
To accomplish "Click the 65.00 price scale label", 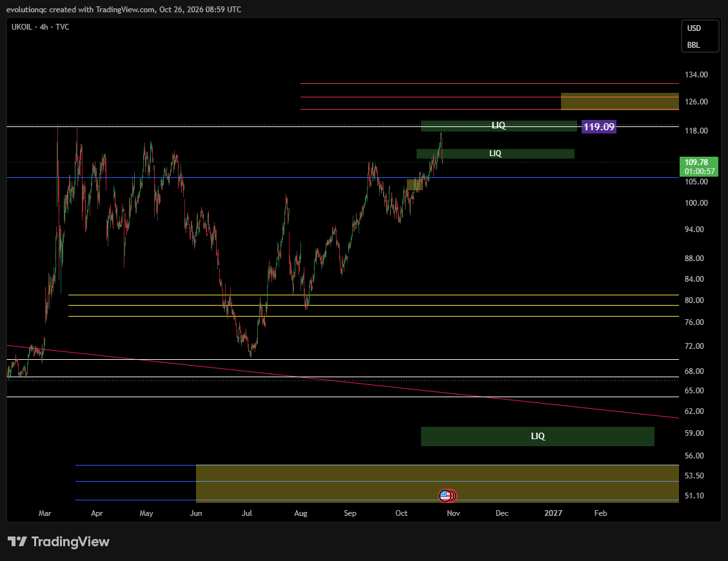I will (694, 391).
